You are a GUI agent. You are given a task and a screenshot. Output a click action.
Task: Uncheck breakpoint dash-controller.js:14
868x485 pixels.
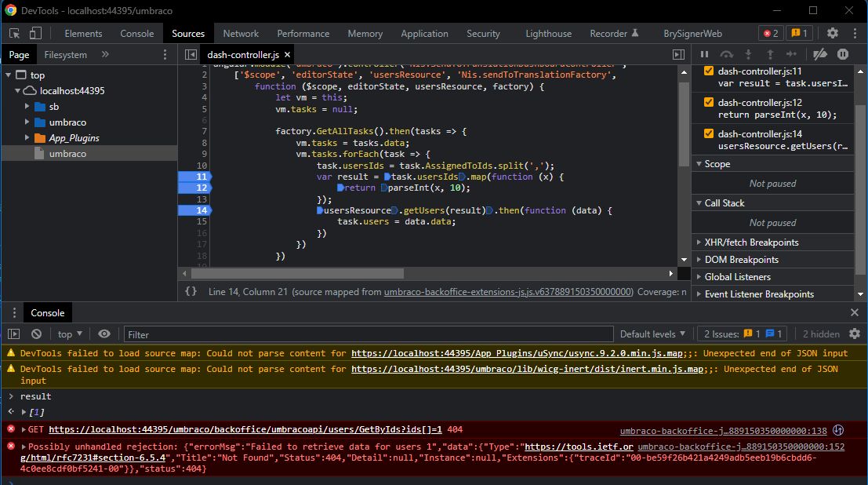pyautogui.click(x=708, y=133)
